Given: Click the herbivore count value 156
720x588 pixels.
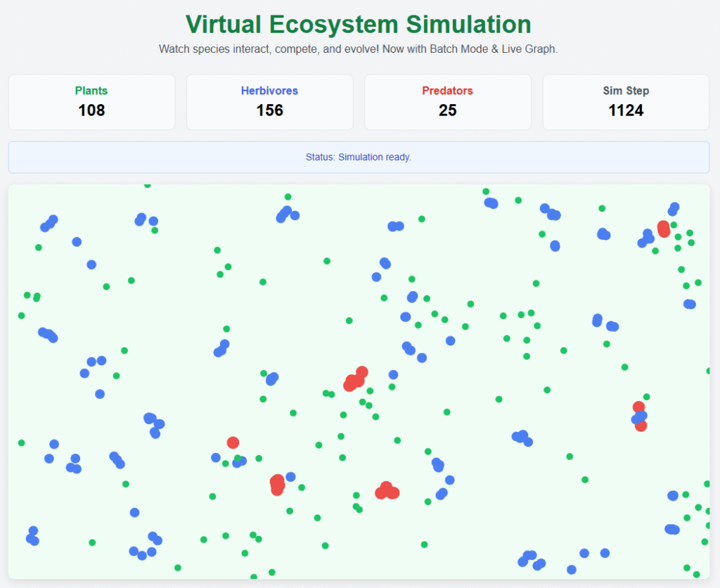Looking at the screenshot, I should [269, 110].
